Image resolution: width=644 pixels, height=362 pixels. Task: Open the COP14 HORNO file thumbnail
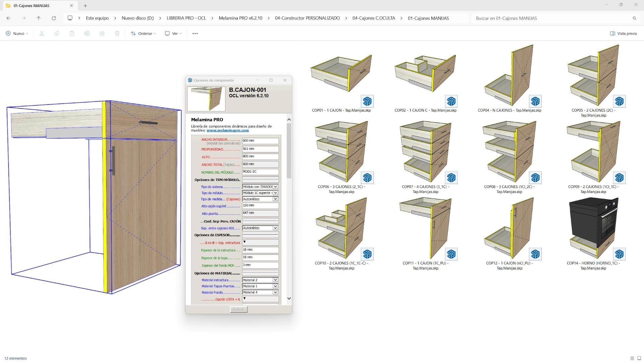[x=593, y=228]
